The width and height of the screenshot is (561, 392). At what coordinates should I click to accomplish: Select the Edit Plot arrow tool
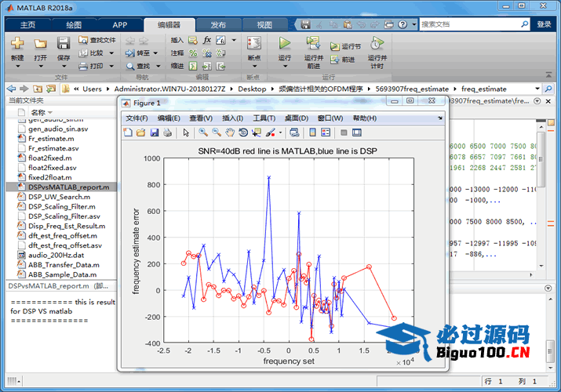coord(186,132)
